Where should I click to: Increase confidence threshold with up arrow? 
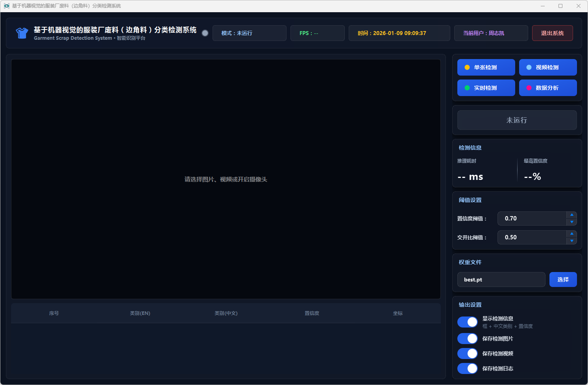point(571,215)
